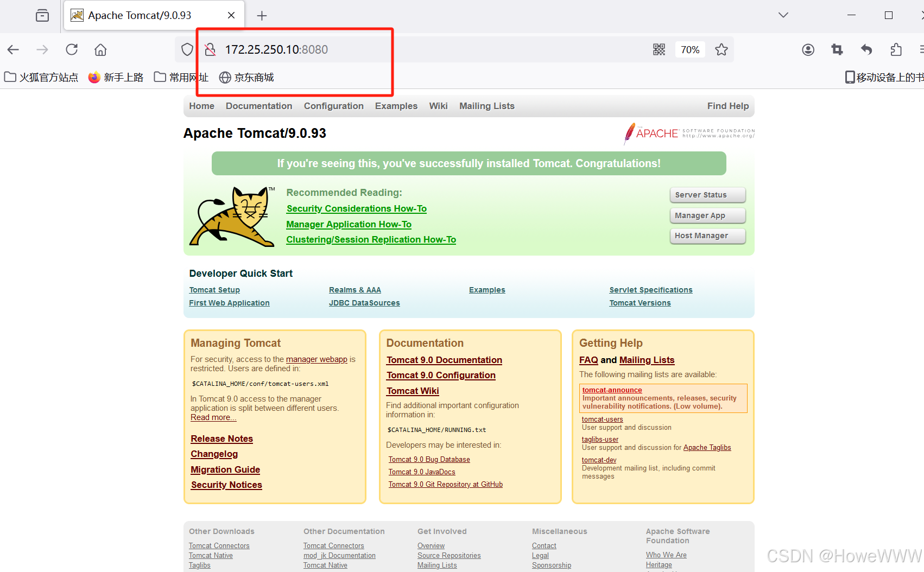This screenshot has width=924, height=572.
Task: Click the Forward navigation arrow
Action: pos(42,50)
